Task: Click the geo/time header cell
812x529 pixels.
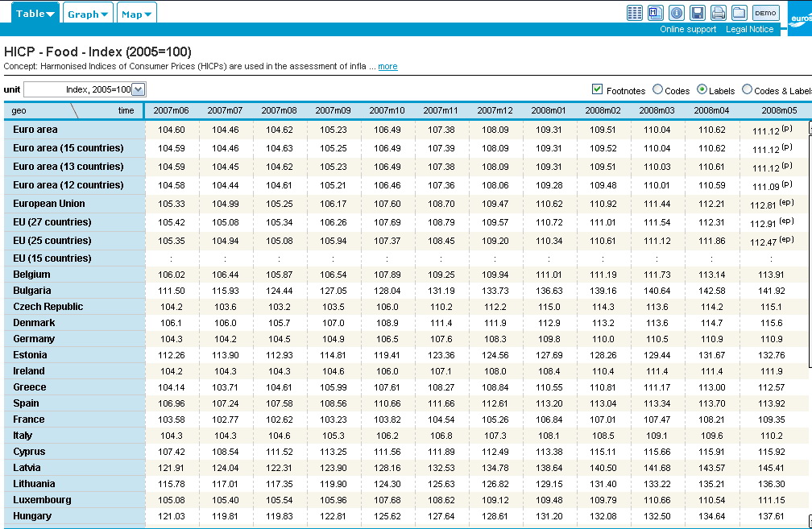Action: coord(73,110)
